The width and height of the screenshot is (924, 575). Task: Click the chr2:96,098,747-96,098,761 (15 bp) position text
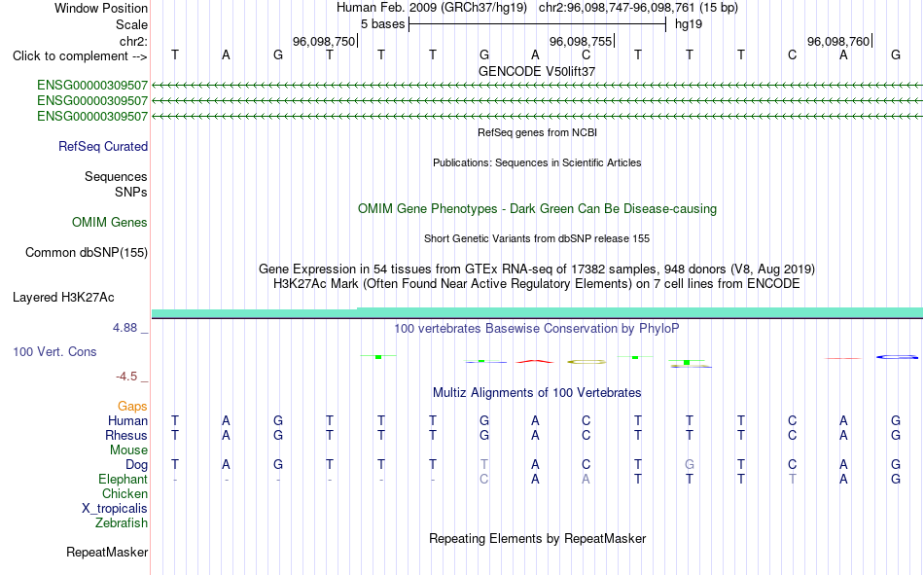[x=638, y=8]
